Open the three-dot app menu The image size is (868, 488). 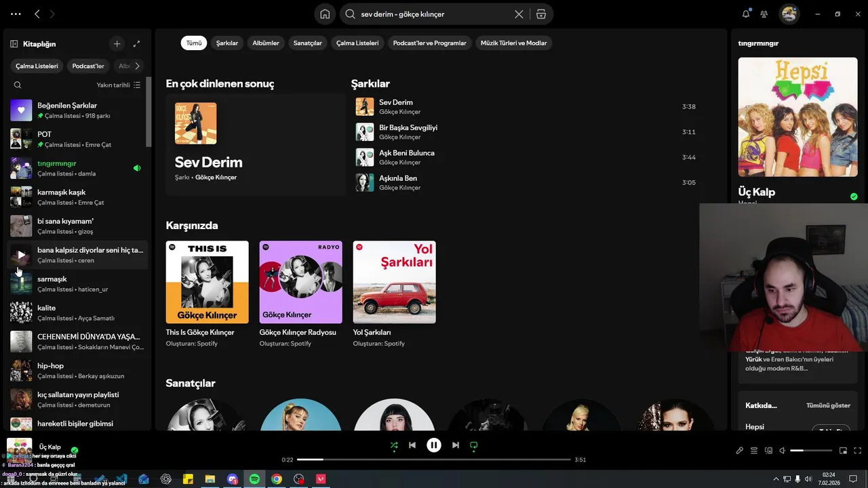(16, 14)
